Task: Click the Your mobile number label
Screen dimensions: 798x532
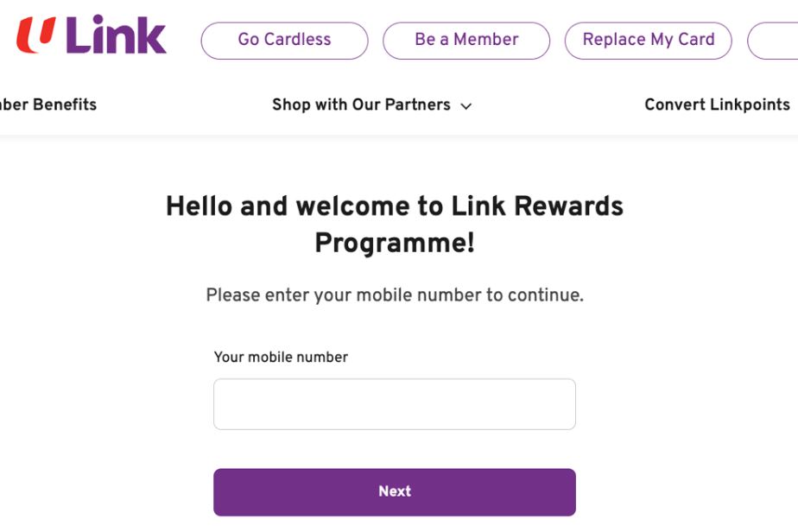Action: click(x=281, y=357)
